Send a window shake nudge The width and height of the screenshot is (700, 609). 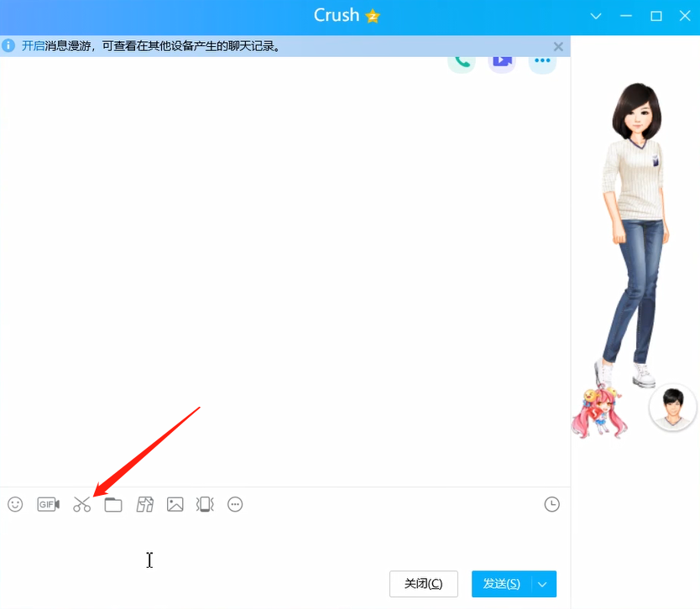point(205,504)
